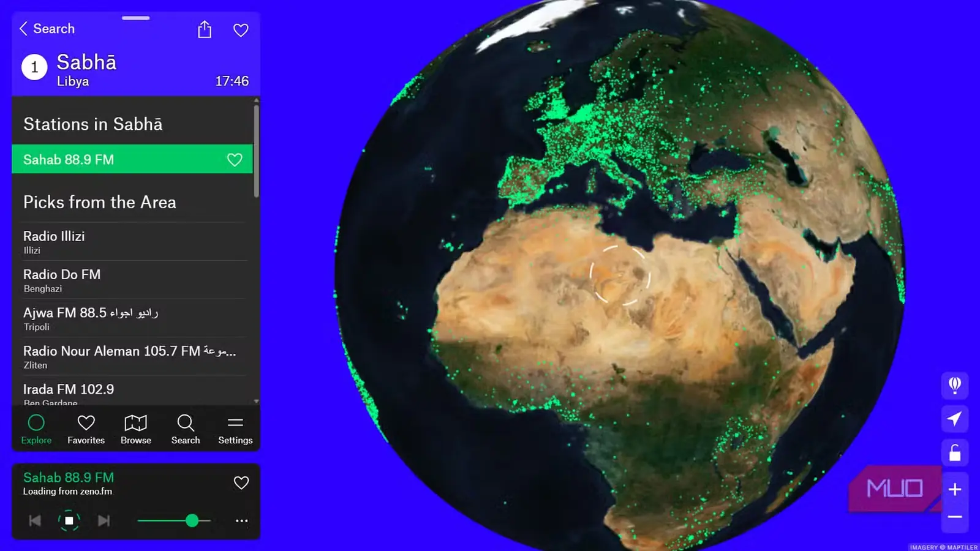The height and width of the screenshot is (551, 980).
Task: Click the balloon random-station button
Action: (954, 385)
